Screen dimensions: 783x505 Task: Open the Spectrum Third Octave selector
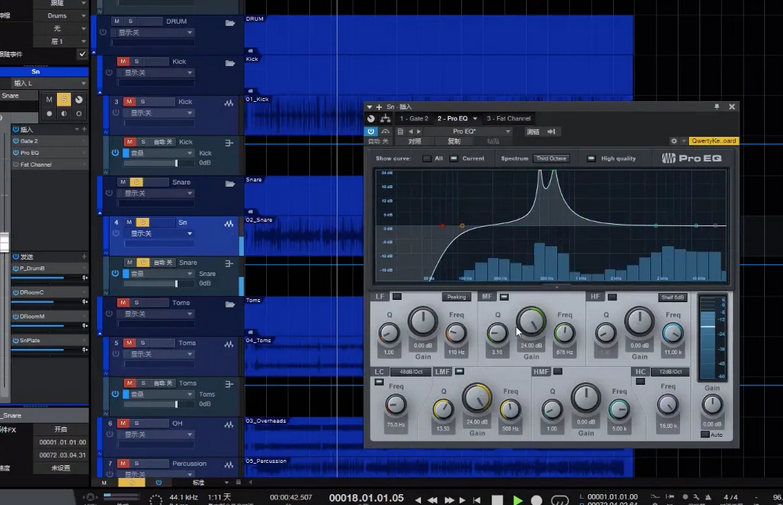(551, 158)
